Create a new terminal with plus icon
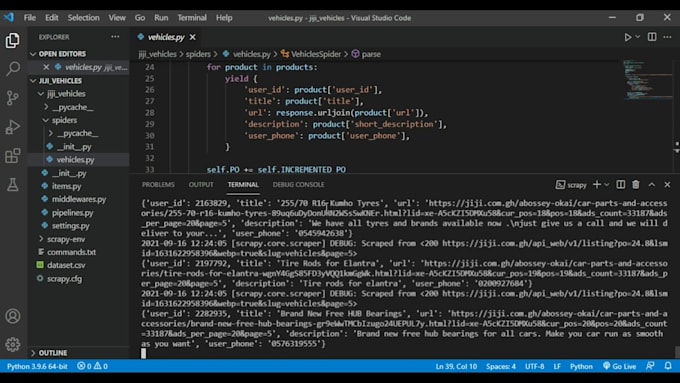 coord(597,184)
